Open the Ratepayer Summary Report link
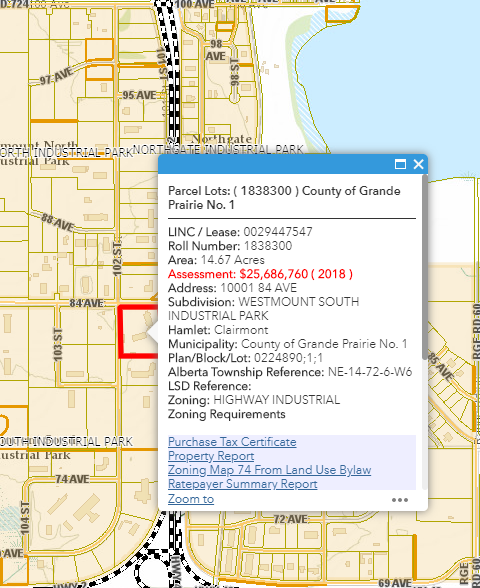This screenshot has width=480, height=588. tap(243, 484)
